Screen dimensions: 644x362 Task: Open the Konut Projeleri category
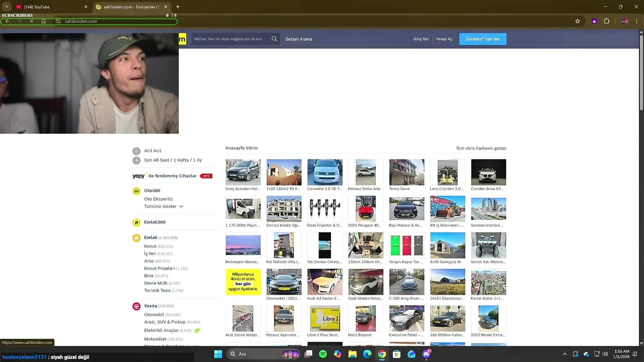(x=159, y=268)
